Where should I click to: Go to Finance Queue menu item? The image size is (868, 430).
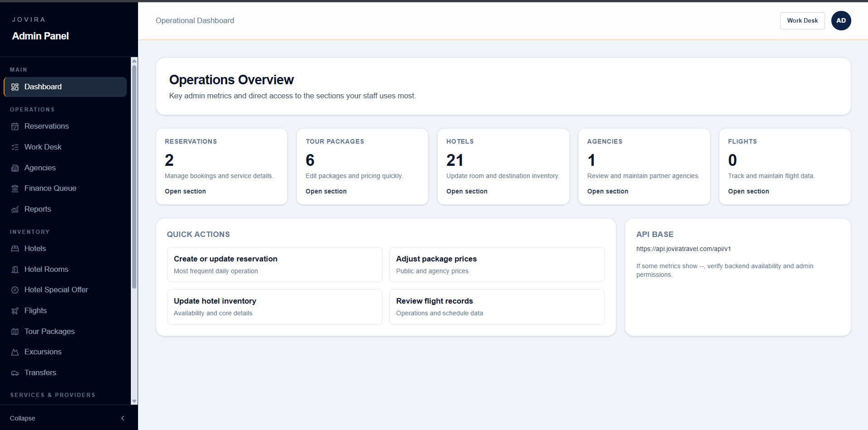tap(65, 188)
